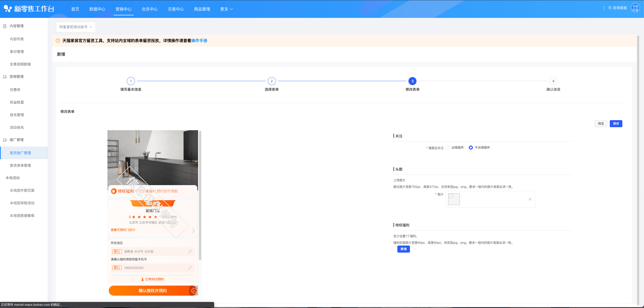
Task: Click step 2 circle 选择表单
Action: coord(272,81)
